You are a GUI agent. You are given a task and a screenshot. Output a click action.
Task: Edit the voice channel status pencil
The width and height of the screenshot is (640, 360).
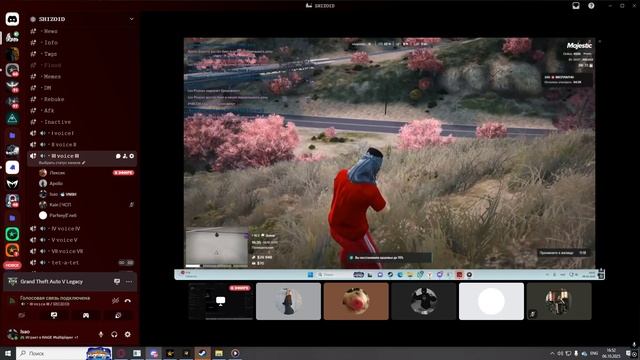(x=84, y=163)
